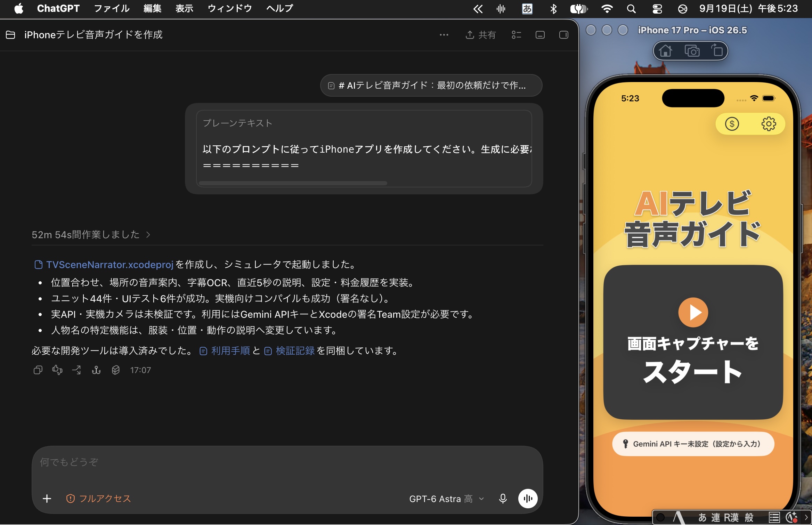Viewport: 812px width, 525px height.
Task: Click the あ hiragana mode in input palette
Action: click(x=702, y=517)
